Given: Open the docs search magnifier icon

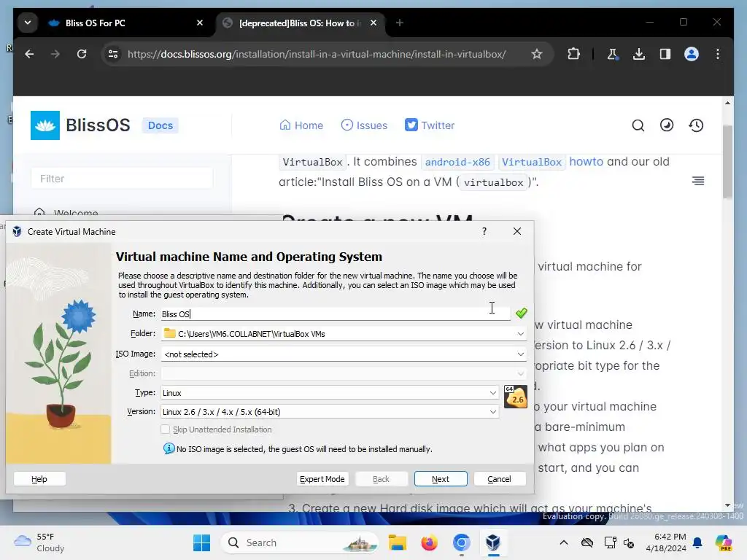Looking at the screenshot, I should click(638, 125).
